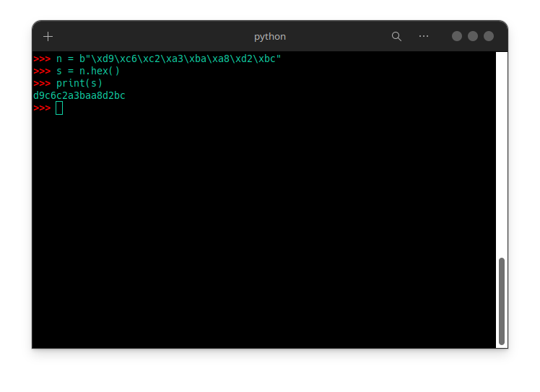Open the three-dots options menu

coord(424,36)
